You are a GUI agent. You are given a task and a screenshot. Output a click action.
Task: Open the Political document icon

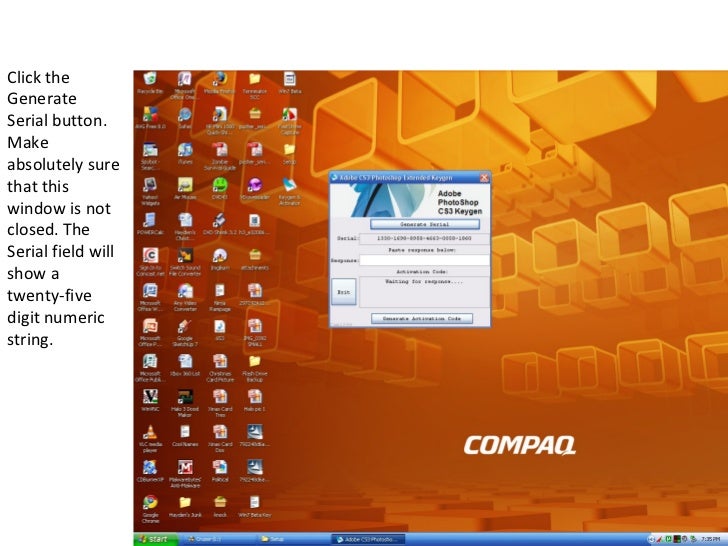(220, 471)
